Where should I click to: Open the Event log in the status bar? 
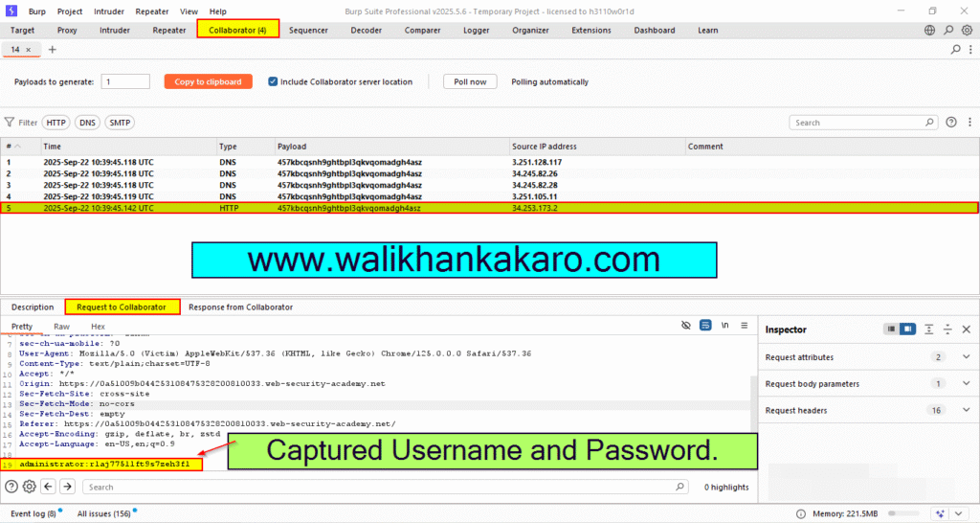(x=33, y=513)
